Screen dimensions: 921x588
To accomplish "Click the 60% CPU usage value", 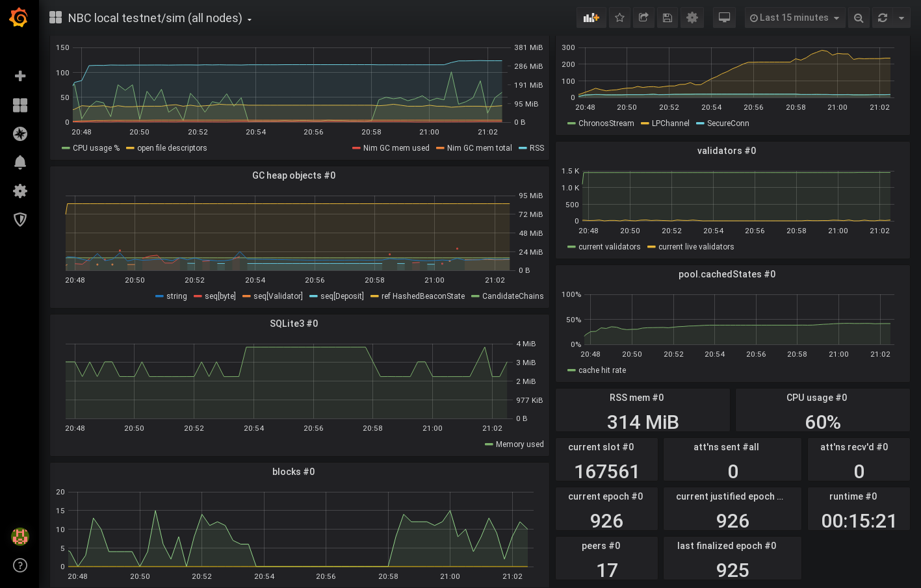I will (x=823, y=422).
